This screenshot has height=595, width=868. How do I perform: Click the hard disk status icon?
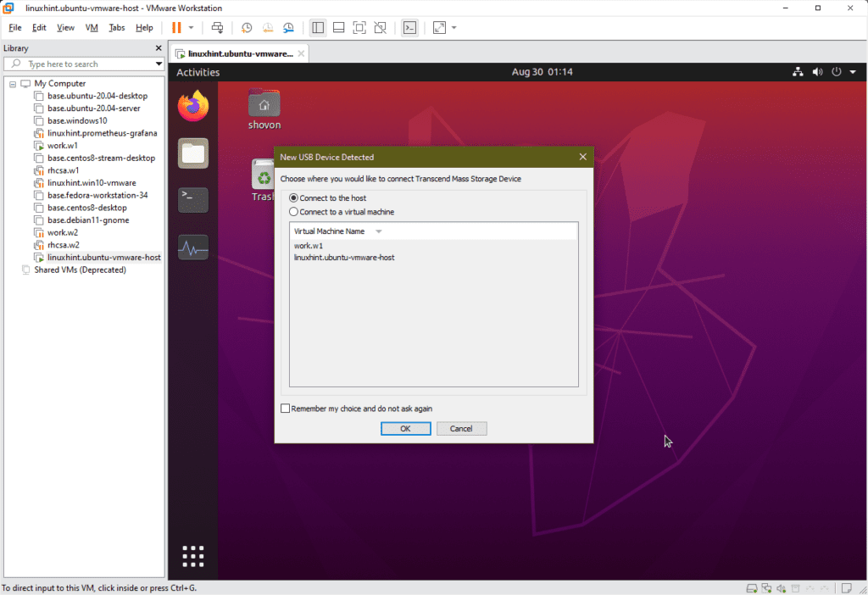(x=752, y=587)
